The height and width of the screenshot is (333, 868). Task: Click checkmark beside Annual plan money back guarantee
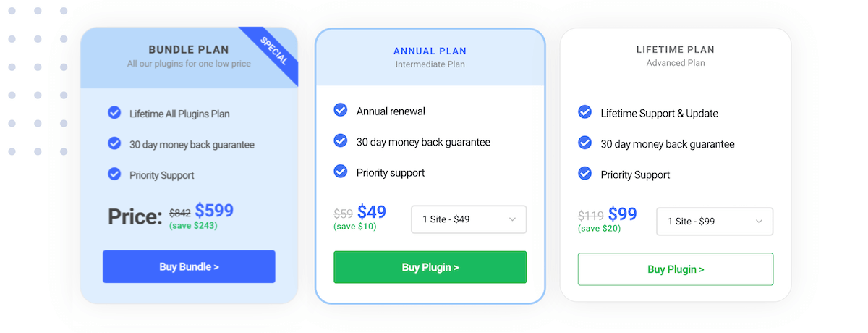[341, 140]
